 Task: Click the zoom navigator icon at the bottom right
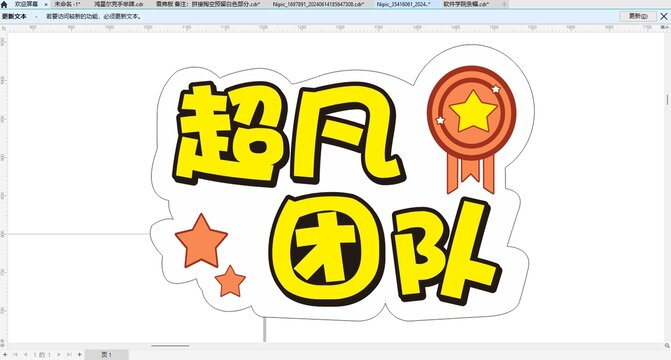coord(667,345)
